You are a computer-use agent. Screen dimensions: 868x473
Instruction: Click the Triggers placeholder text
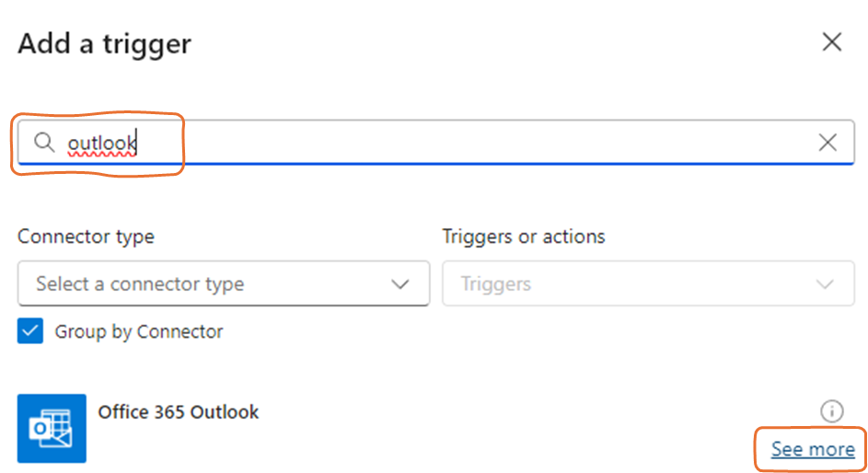pos(495,283)
